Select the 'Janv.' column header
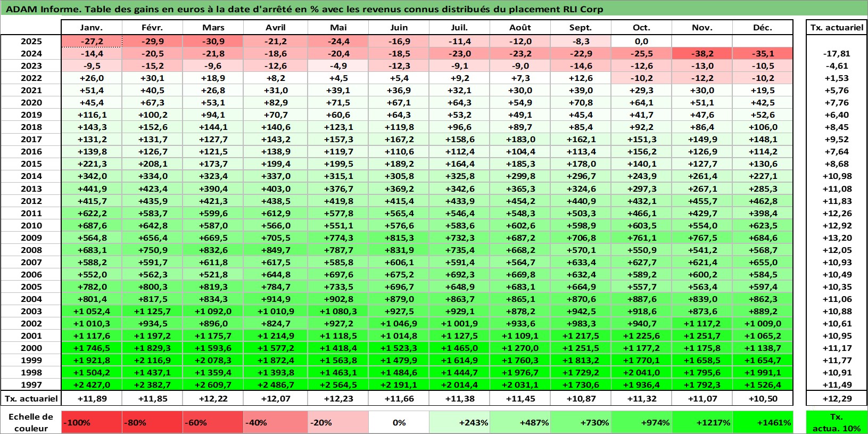 coord(92,28)
